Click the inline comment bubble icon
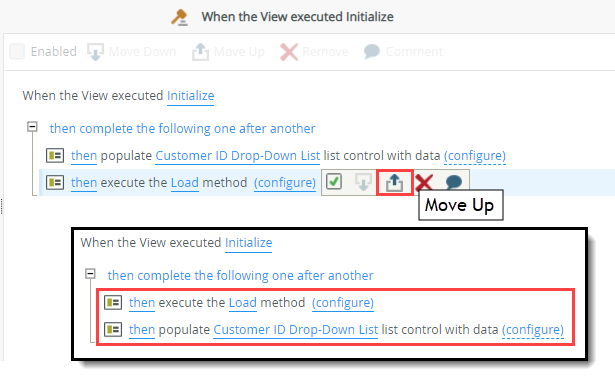Screen dimensions: 615x392 (454, 182)
